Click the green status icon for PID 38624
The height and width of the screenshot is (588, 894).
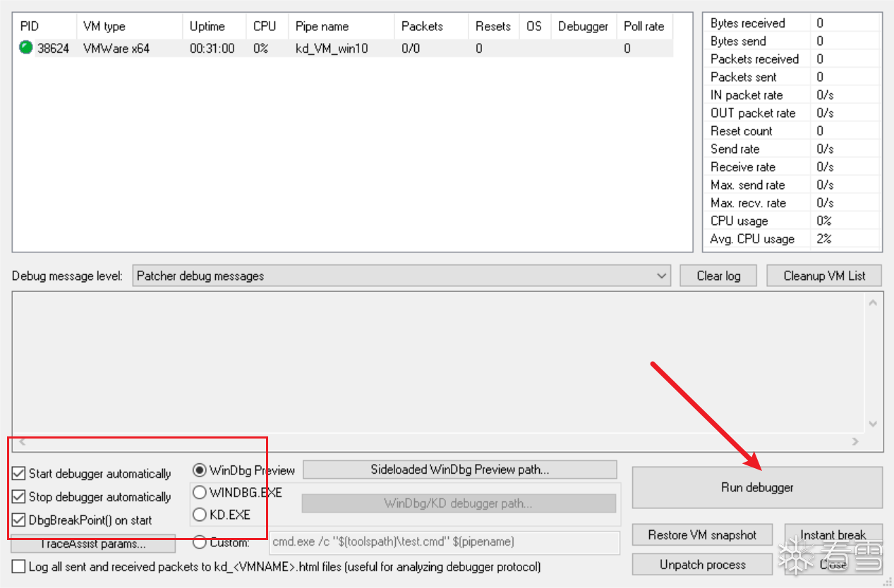pyautogui.click(x=26, y=48)
